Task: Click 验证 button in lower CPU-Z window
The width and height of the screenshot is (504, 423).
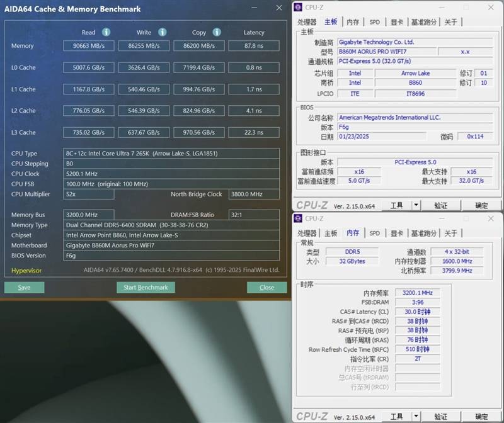Action: pyautogui.click(x=440, y=417)
